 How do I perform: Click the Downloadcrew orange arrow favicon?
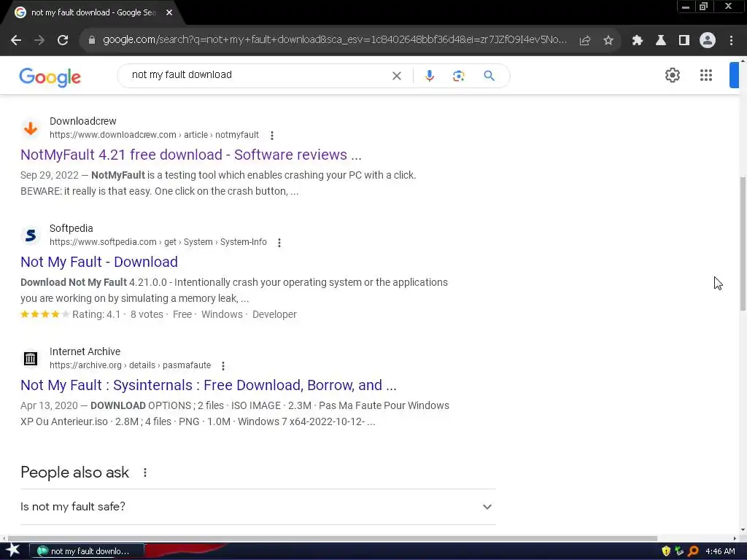31,128
